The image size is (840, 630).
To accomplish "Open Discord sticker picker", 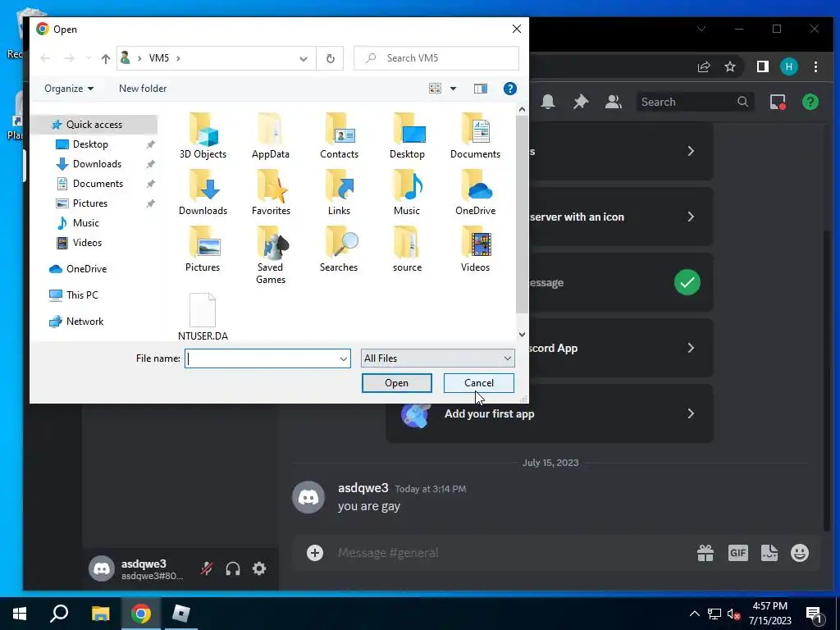I will [x=769, y=553].
